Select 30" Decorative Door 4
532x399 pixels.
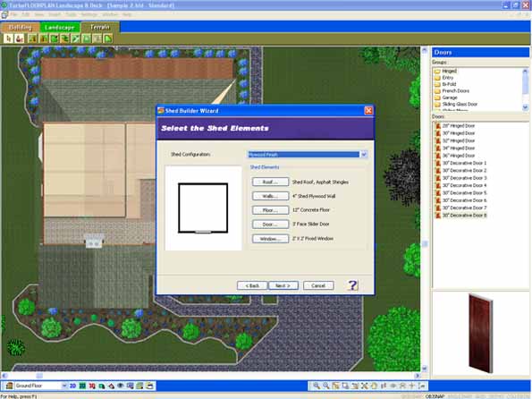(464, 185)
